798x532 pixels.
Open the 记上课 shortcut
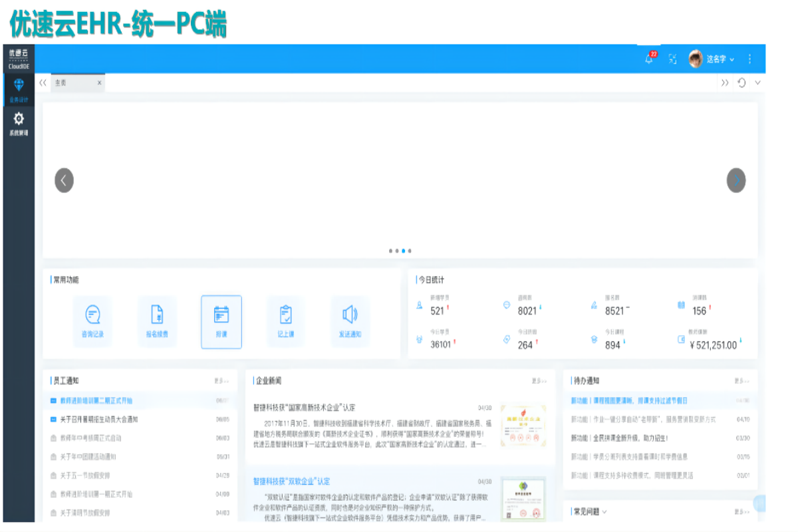(285, 322)
